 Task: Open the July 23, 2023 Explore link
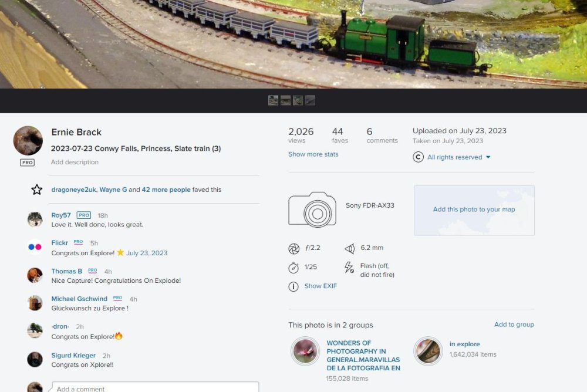pyautogui.click(x=147, y=253)
